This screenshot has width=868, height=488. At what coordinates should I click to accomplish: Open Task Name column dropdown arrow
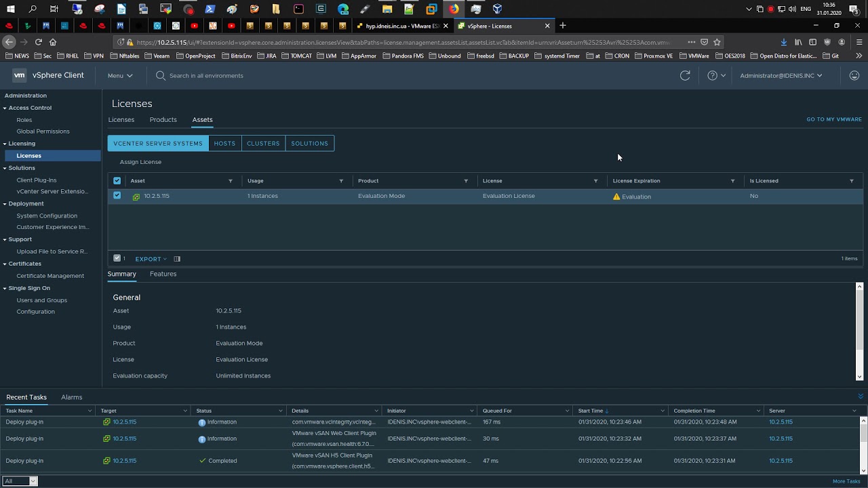coord(90,411)
